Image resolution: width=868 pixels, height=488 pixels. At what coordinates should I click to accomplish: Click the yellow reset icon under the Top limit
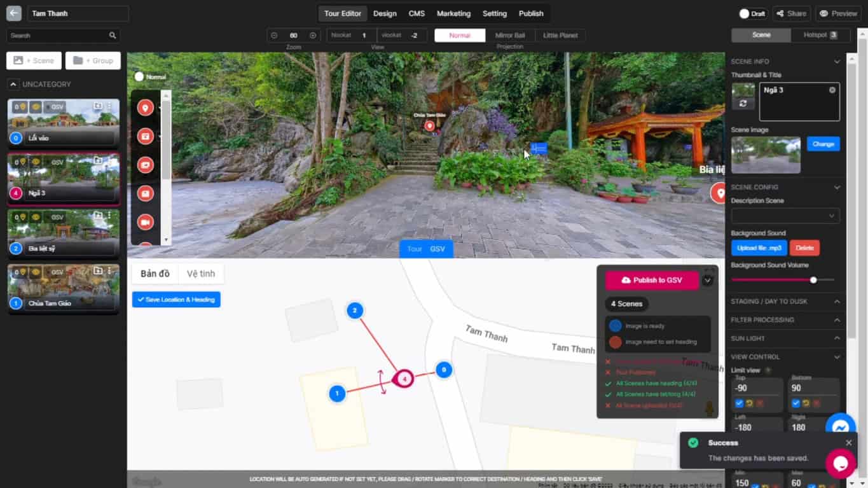pyautogui.click(x=750, y=403)
